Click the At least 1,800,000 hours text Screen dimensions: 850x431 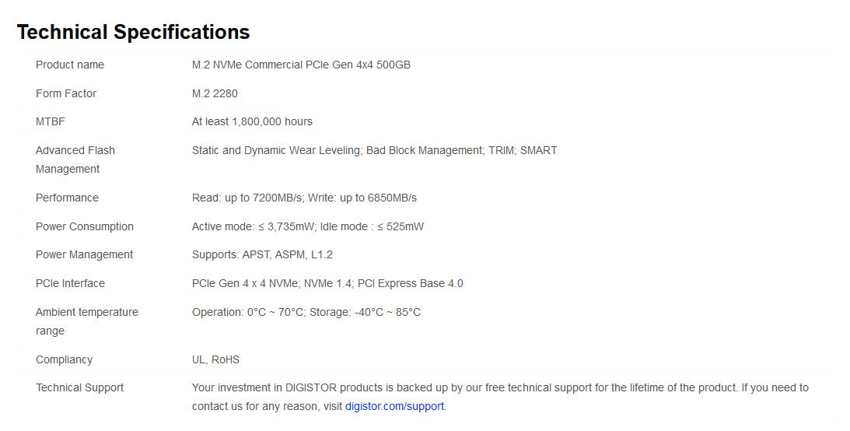252,121
